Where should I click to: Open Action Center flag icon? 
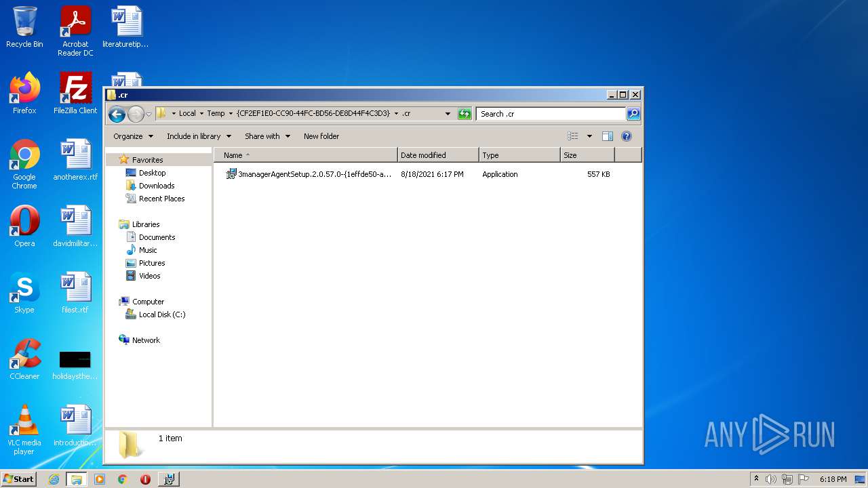pyautogui.click(x=804, y=479)
